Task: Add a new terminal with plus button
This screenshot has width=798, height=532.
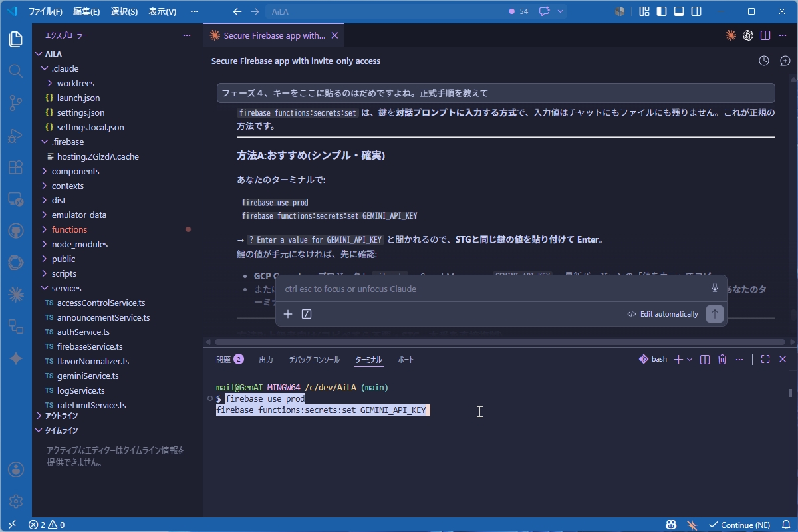Action: (x=678, y=359)
